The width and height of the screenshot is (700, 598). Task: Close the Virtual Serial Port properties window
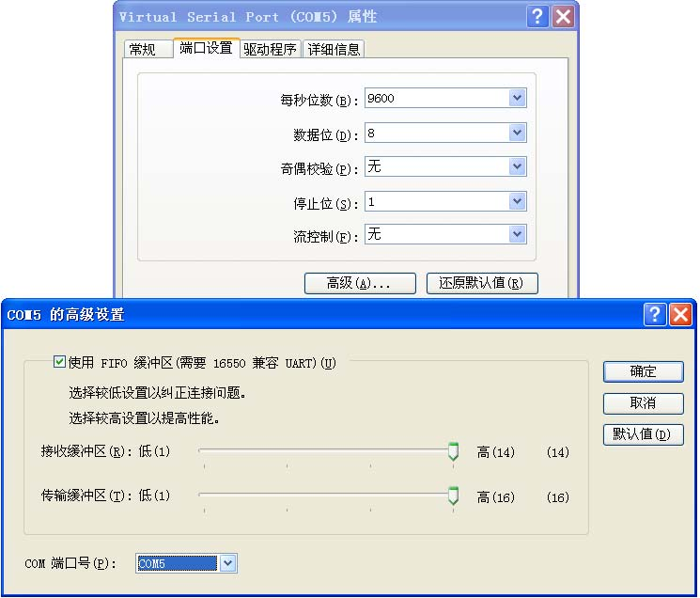pyautogui.click(x=563, y=17)
